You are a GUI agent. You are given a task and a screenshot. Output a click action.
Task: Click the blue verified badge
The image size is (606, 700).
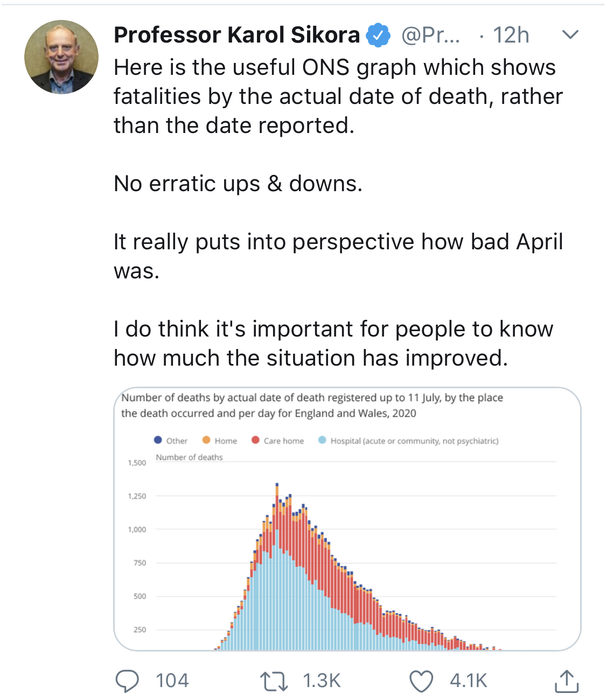[x=379, y=36]
